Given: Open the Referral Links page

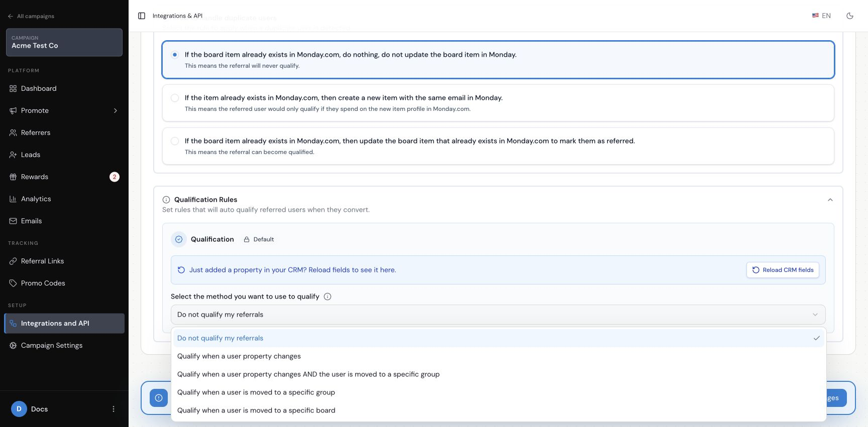Looking at the screenshot, I should [64, 261].
